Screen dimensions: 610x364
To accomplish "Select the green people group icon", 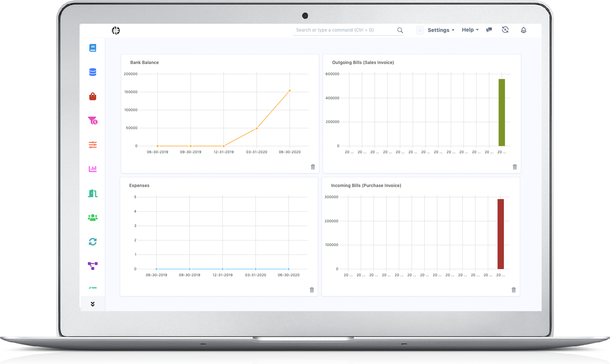I will point(92,218).
